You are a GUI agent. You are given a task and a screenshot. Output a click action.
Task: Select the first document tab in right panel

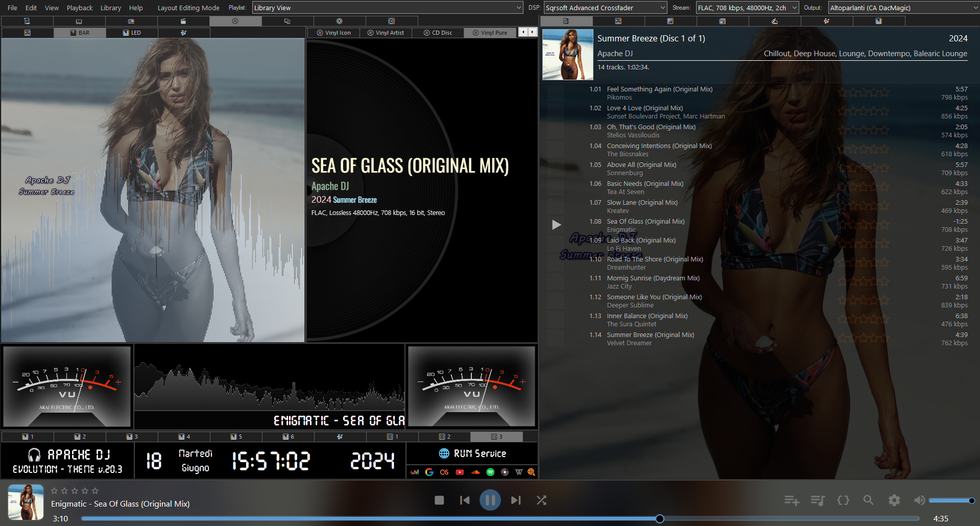click(x=566, y=21)
